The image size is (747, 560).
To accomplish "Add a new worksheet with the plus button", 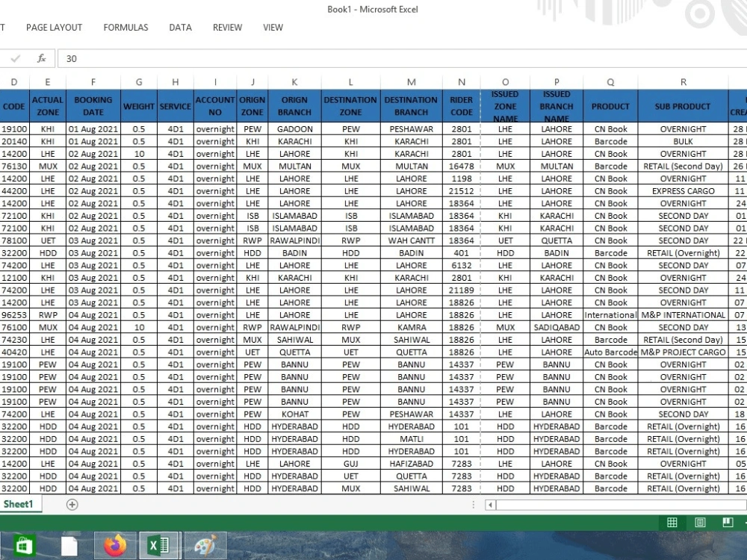I will [72, 504].
